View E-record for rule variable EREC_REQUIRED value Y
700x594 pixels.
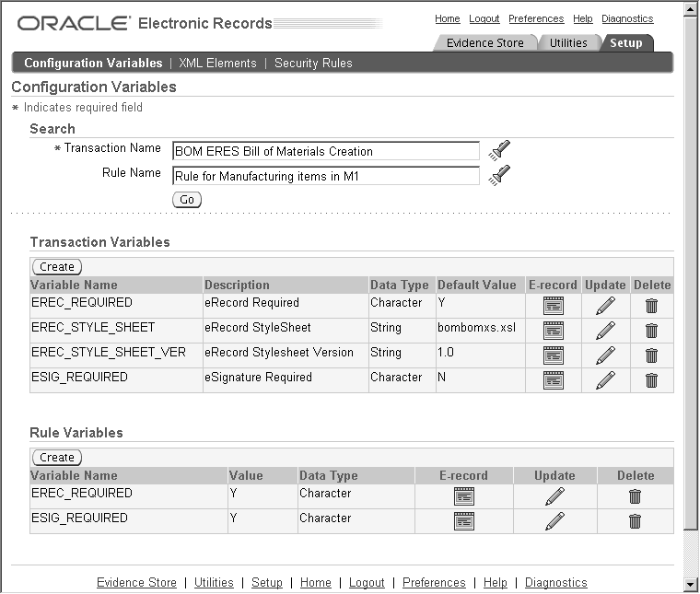(x=464, y=496)
